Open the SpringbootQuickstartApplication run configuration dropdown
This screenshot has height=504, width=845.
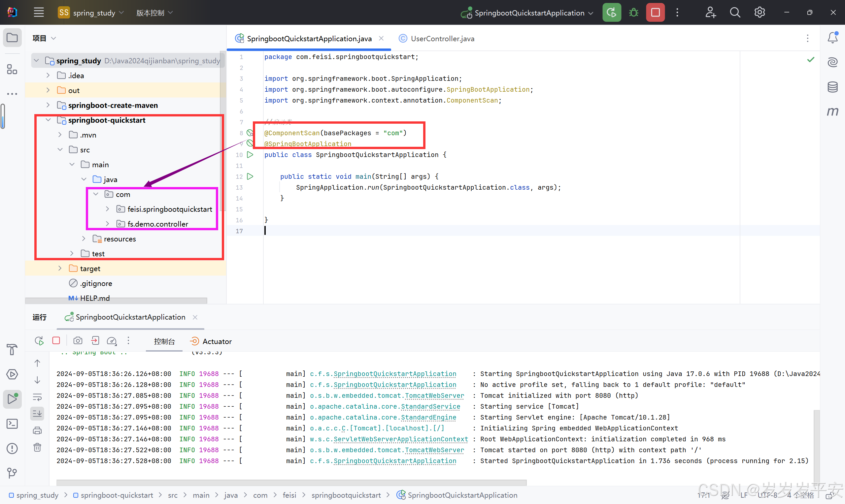click(527, 13)
